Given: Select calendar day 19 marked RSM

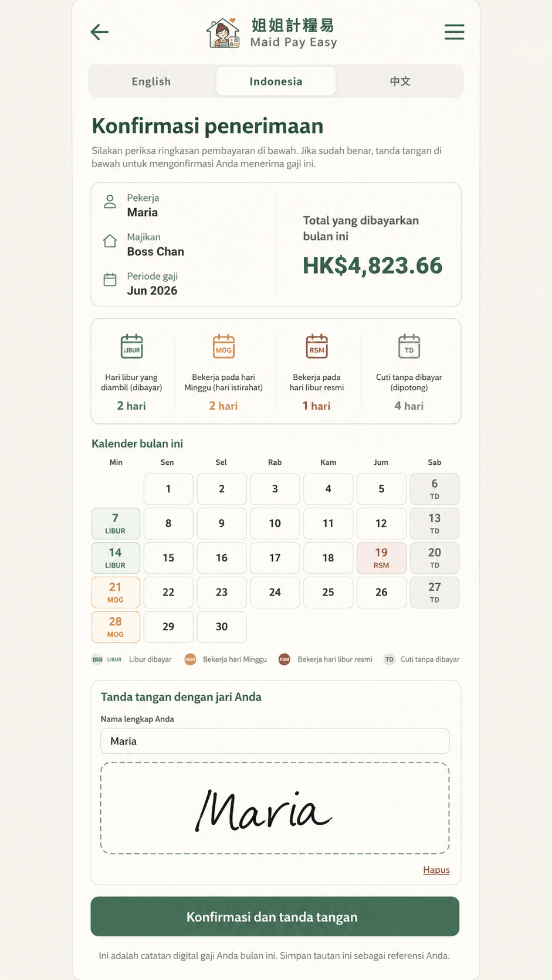Looking at the screenshot, I should [381, 558].
